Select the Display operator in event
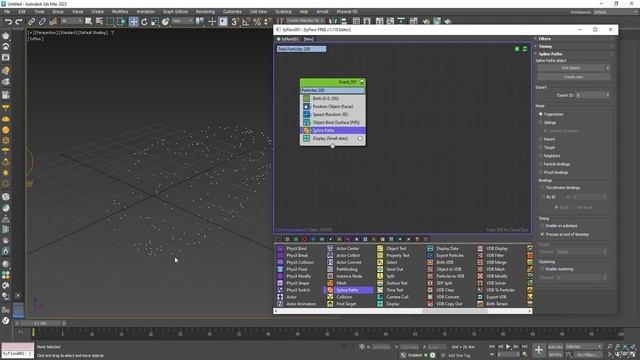This screenshot has height=360, width=640. tap(333, 138)
